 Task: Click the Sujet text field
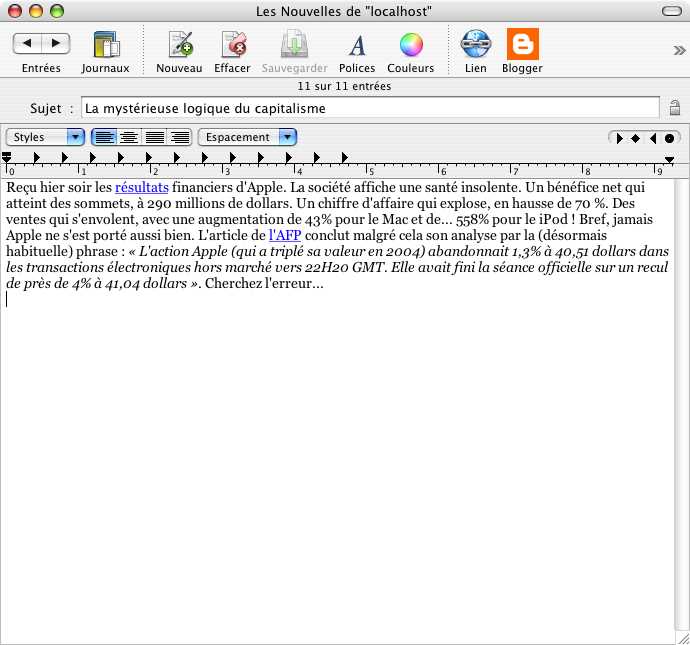(370, 108)
